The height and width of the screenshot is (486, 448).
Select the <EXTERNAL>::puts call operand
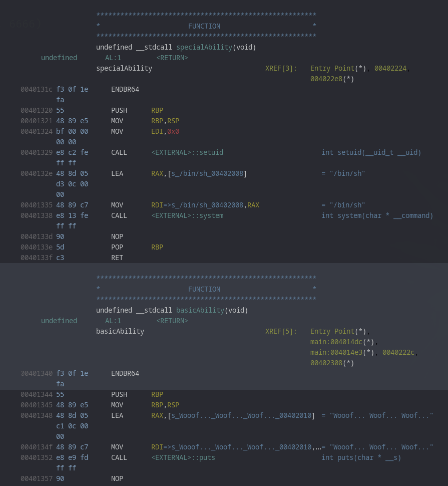183,457
